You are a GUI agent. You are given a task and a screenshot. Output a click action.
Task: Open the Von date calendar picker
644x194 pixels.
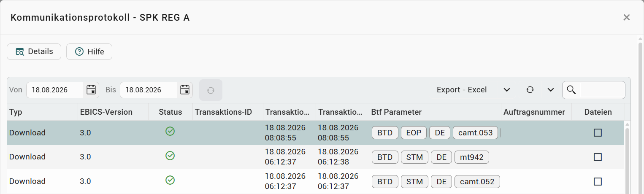pos(91,90)
